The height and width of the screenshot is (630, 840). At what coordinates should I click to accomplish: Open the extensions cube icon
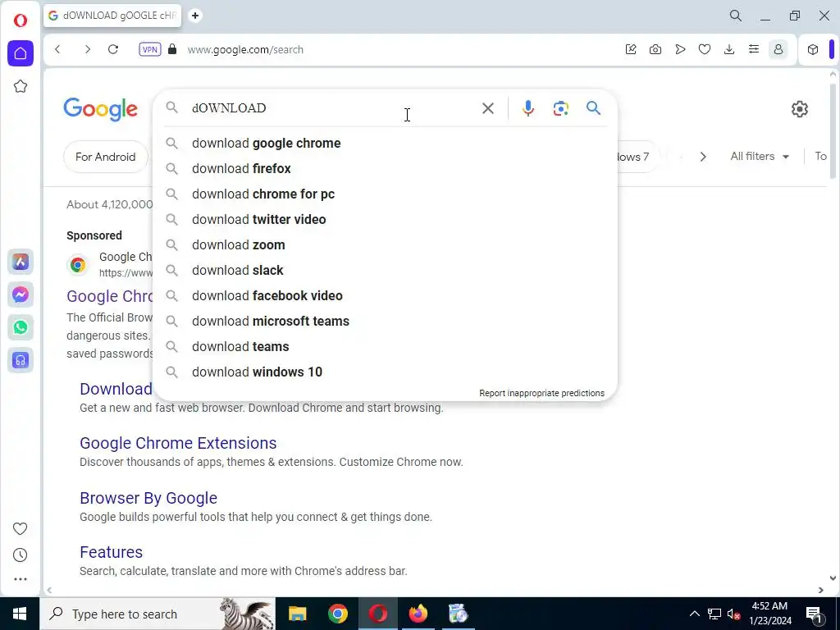point(813,49)
